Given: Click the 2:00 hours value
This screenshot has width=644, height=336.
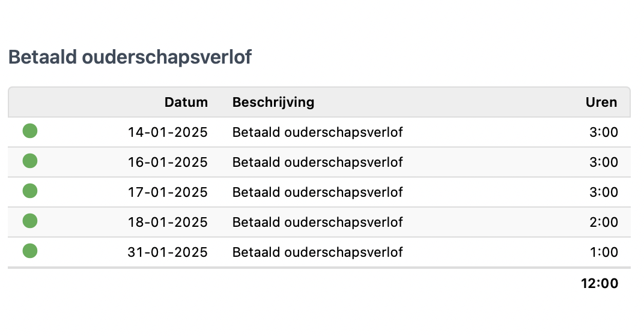Looking at the screenshot, I should coord(603,222).
